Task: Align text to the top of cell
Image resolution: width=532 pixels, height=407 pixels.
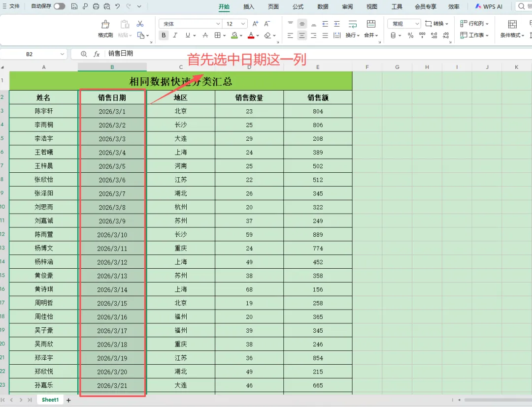Action: pyautogui.click(x=291, y=24)
